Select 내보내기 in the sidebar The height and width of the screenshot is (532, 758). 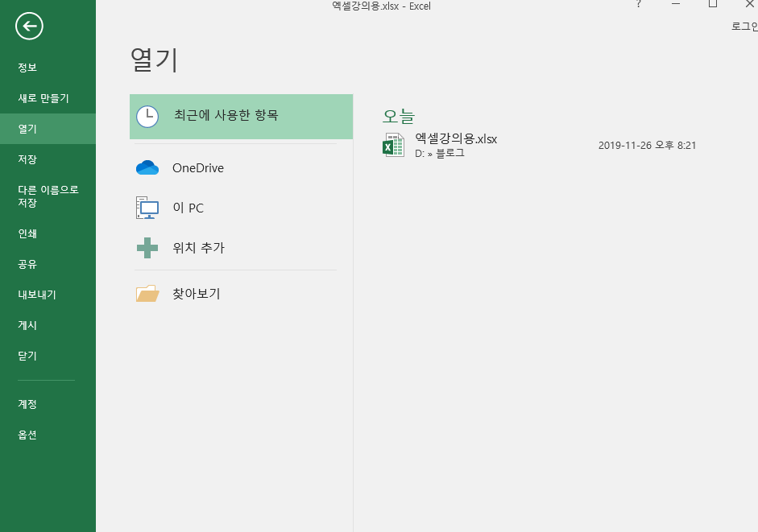(x=37, y=295)
